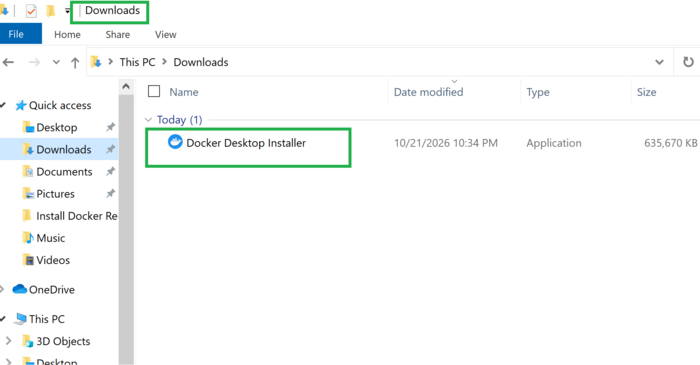Sort by the Size column
The height and width of the screenshot is (365, 700).
coord(646,92)
